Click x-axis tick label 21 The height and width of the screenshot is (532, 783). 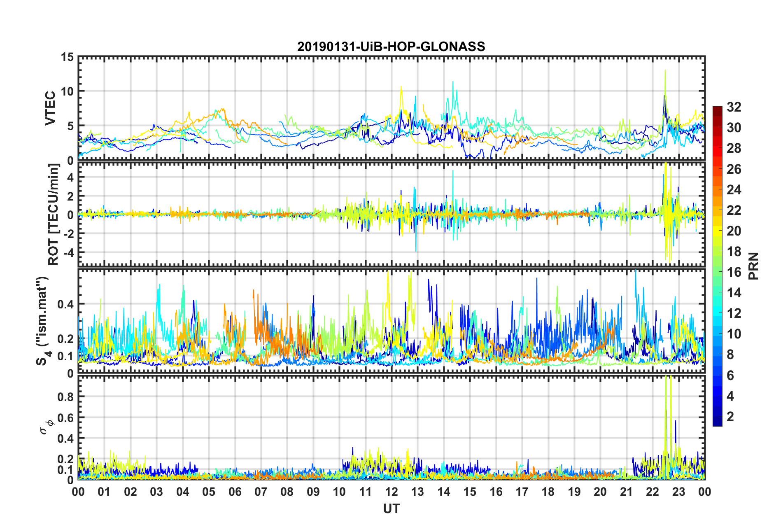click(x=627, y=492)
